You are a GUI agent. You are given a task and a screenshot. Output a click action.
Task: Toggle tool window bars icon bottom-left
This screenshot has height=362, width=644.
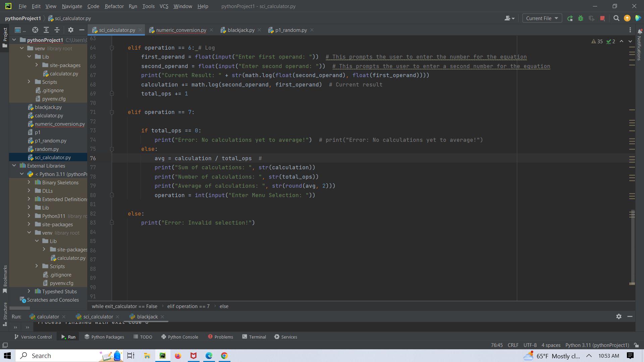(x=5, y=345)
